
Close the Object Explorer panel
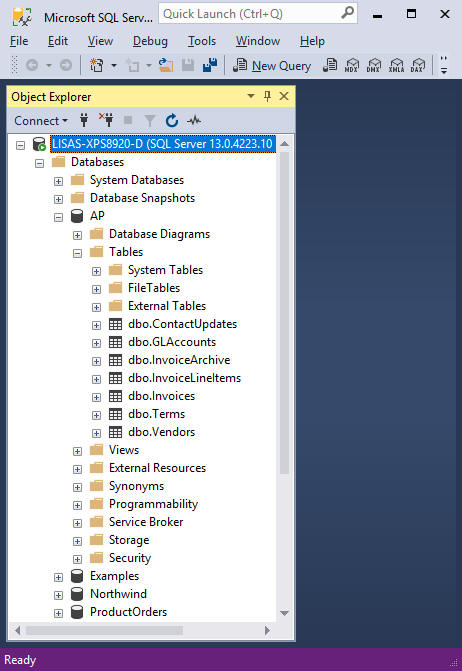284,96
